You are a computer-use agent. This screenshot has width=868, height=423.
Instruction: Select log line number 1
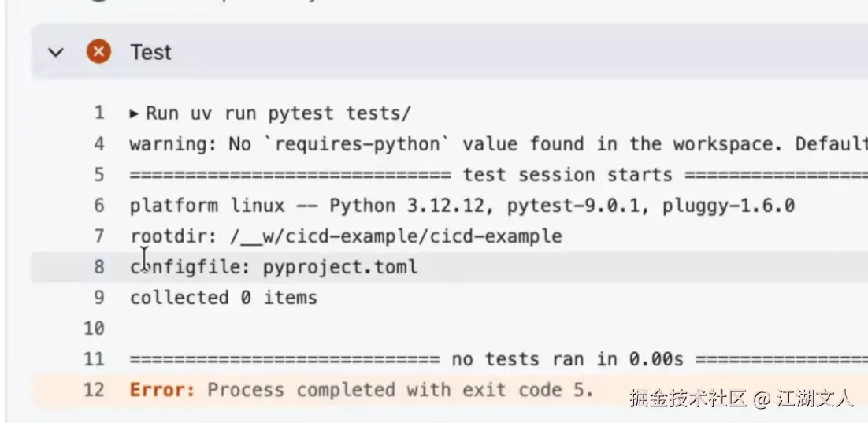(98, 113)
